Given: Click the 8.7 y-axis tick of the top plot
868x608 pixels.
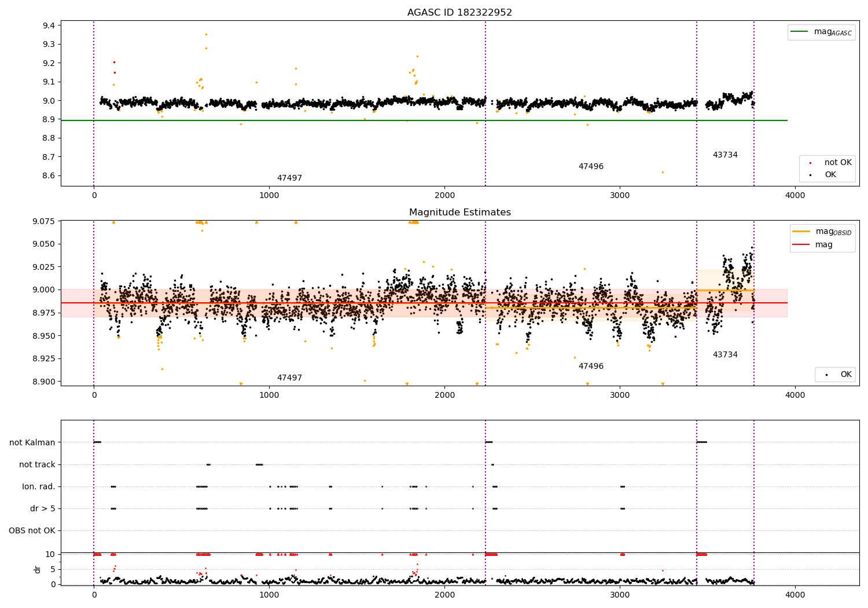Looking at the screenshot, I should click(x=49, y=158).
